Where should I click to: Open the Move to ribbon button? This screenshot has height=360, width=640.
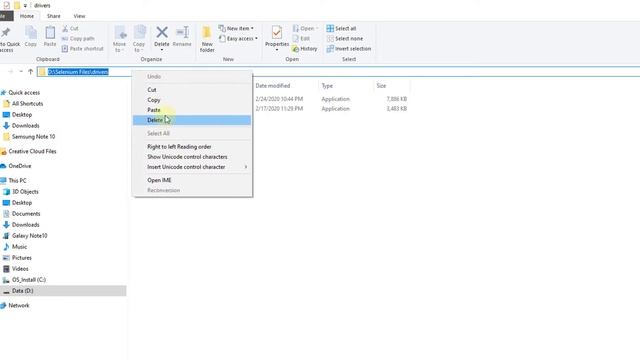pyautogui.click(x=120, y=39)
